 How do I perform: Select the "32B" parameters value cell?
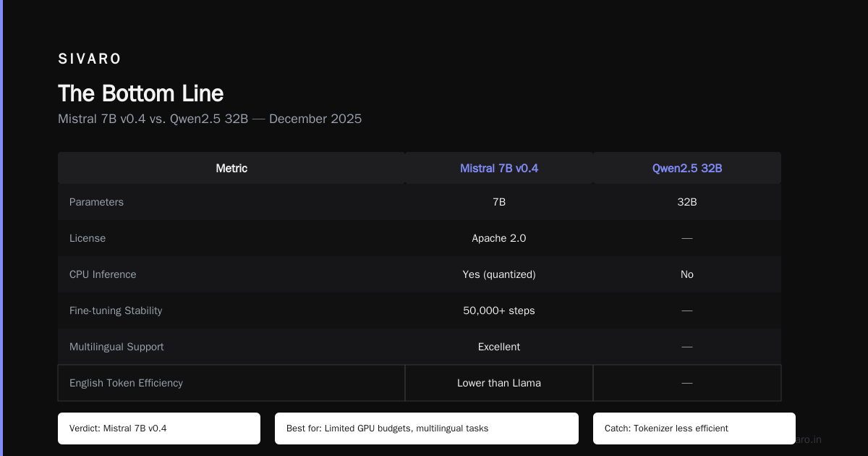(x=687, y=202)
